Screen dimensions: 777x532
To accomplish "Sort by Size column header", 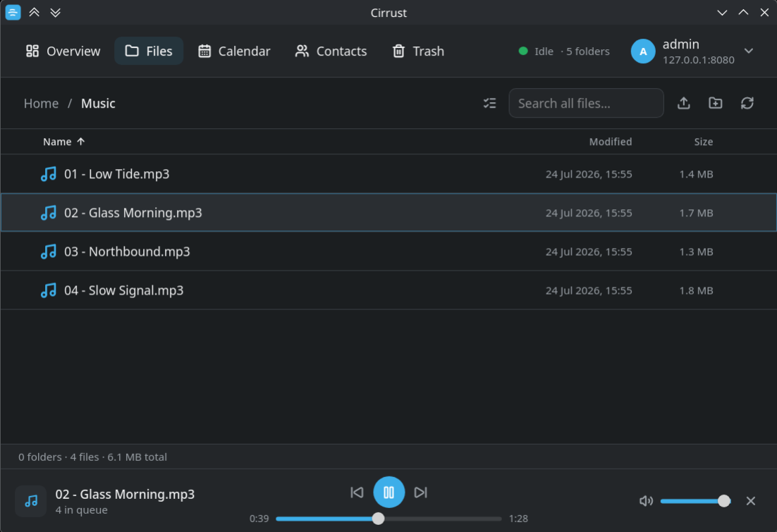I will 704,142.
